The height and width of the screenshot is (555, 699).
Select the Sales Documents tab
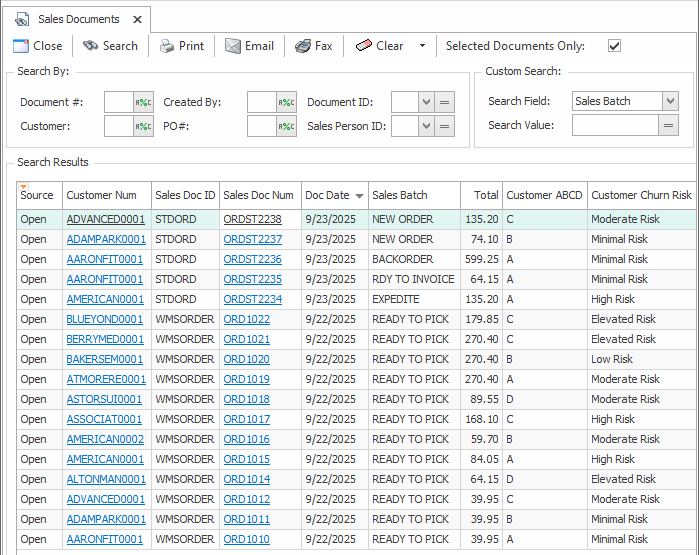point(77,19)
